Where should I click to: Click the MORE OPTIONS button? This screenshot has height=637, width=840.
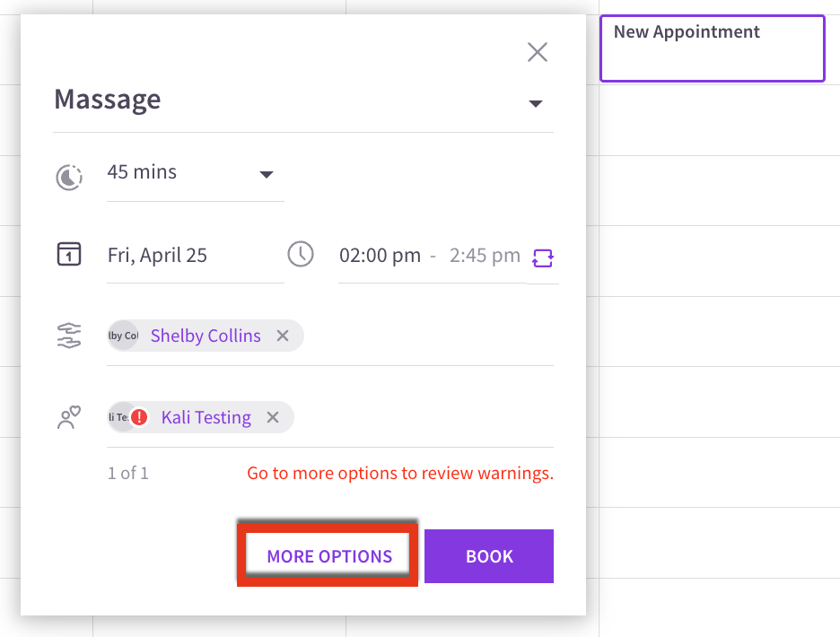click(329, 556)
